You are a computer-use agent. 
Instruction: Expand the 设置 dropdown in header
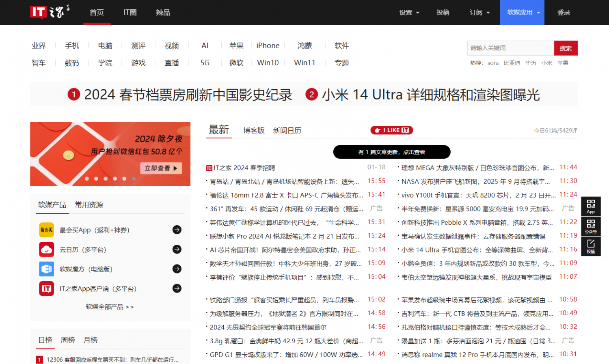pyautogui.click(x=409, y=13)
